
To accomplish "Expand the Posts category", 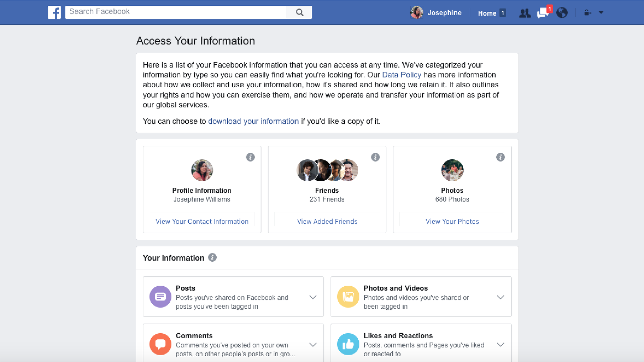I will pyautogui.click(x=313, y=297).
